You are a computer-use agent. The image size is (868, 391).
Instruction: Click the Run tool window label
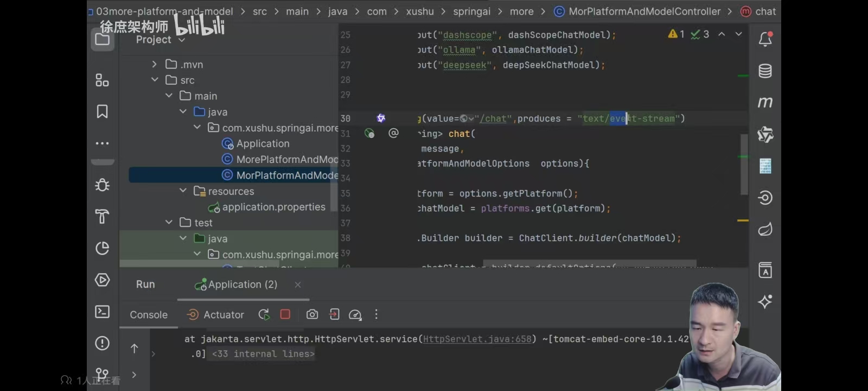[145, 284]
